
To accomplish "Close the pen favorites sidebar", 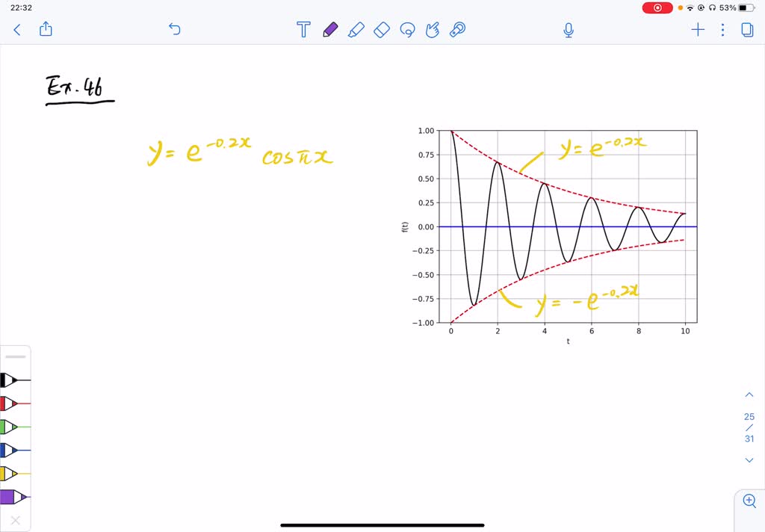I will coord(15,519).
